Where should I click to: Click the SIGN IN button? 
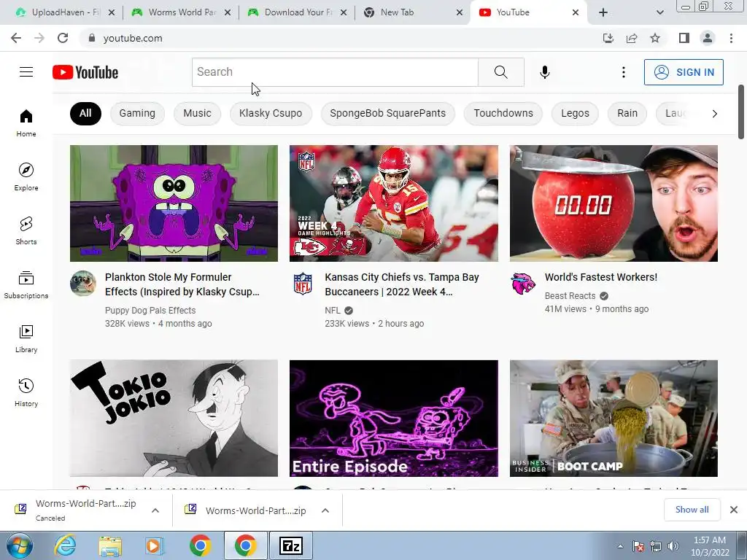pos(684,72)
